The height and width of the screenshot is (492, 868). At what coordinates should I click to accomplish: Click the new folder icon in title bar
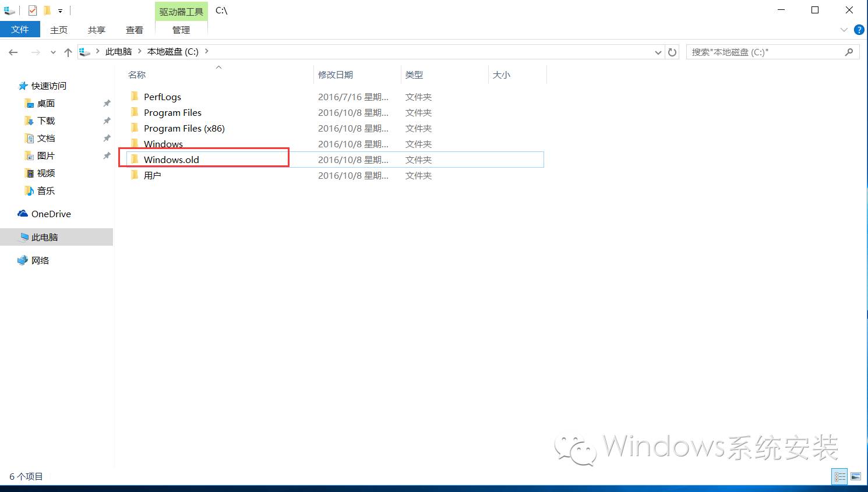[x=47, y=10]
